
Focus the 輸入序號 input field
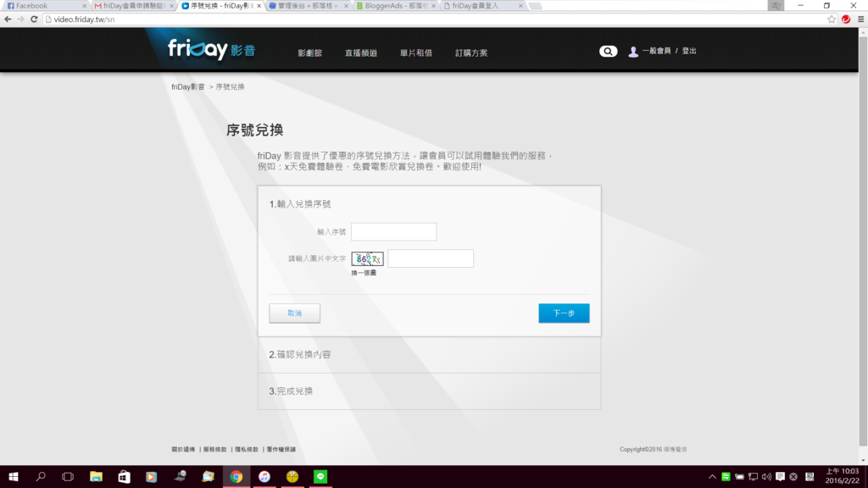(x=393, y=232)
